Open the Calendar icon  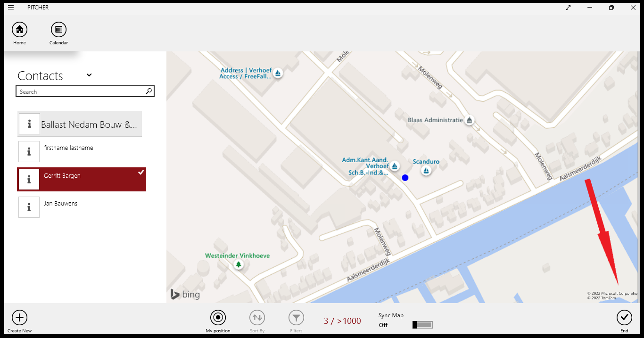point(58,30)
